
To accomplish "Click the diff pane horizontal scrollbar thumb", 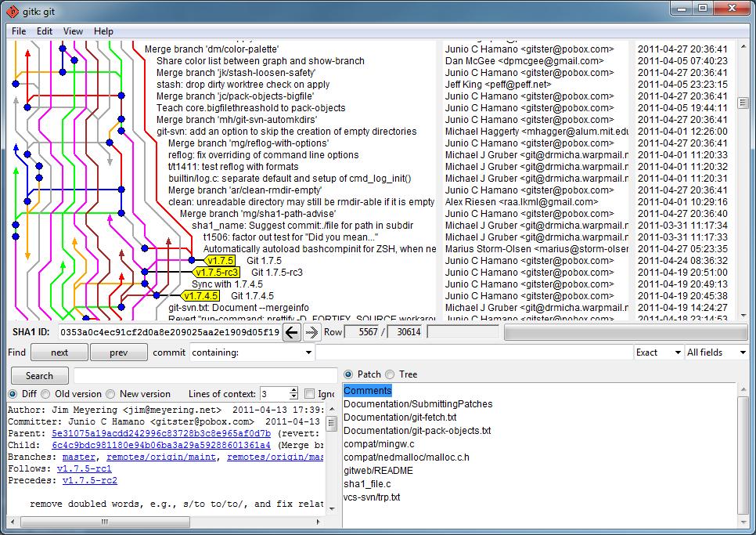I will point(105,522).
